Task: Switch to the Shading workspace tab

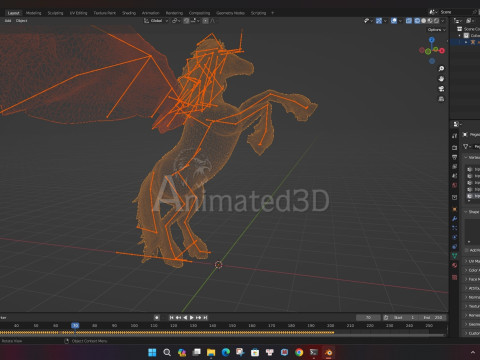Action: (x=129, y=13)
